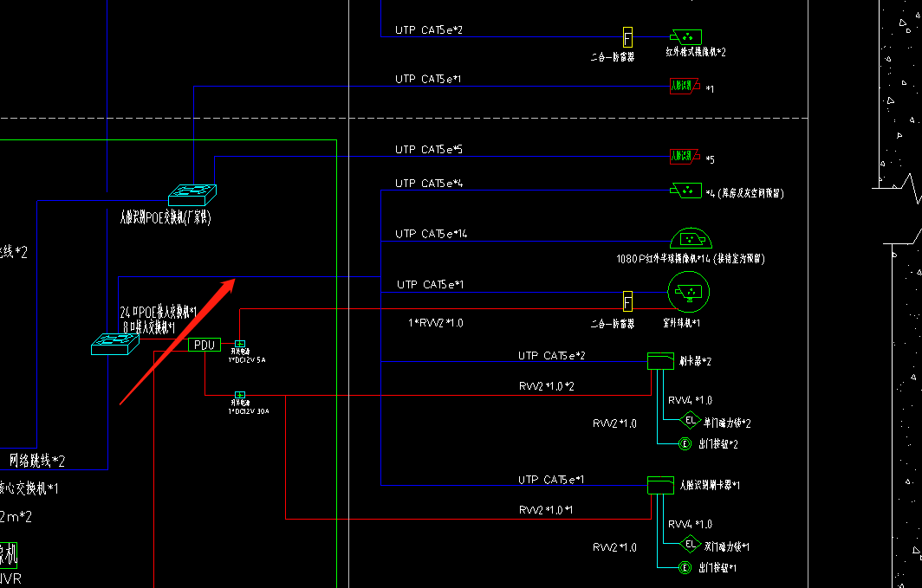
Task: Select the 24口POE接入交换机*1 text
Action: click(159, 312)
